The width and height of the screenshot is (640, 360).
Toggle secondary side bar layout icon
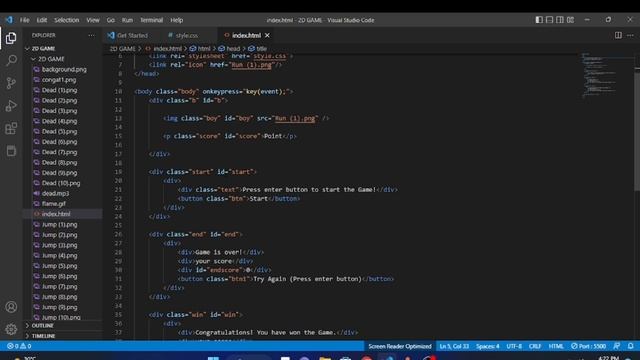coord(560,20)
